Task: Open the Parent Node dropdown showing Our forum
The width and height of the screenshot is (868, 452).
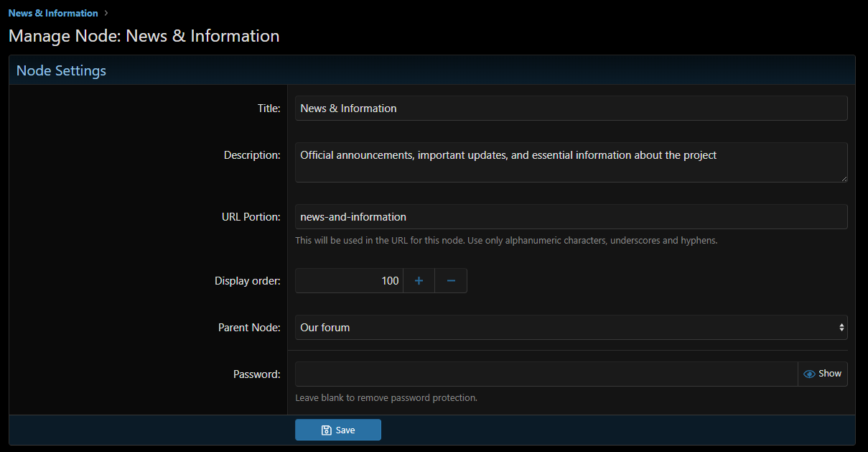Action: point(560,328)
